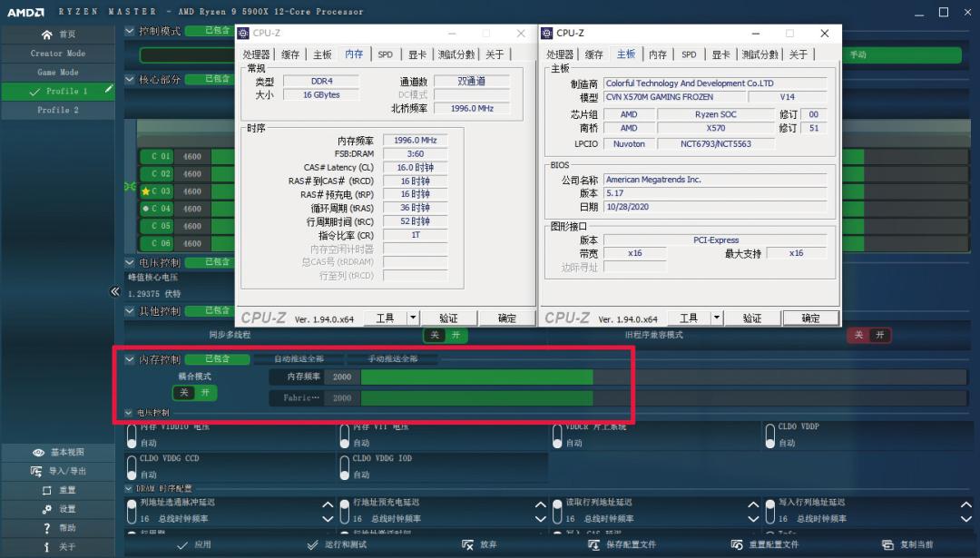The width and height of the screenshot is (980, 558).
Task: Collapse the DRAM 时序配置 section
Action: point(130,489)
